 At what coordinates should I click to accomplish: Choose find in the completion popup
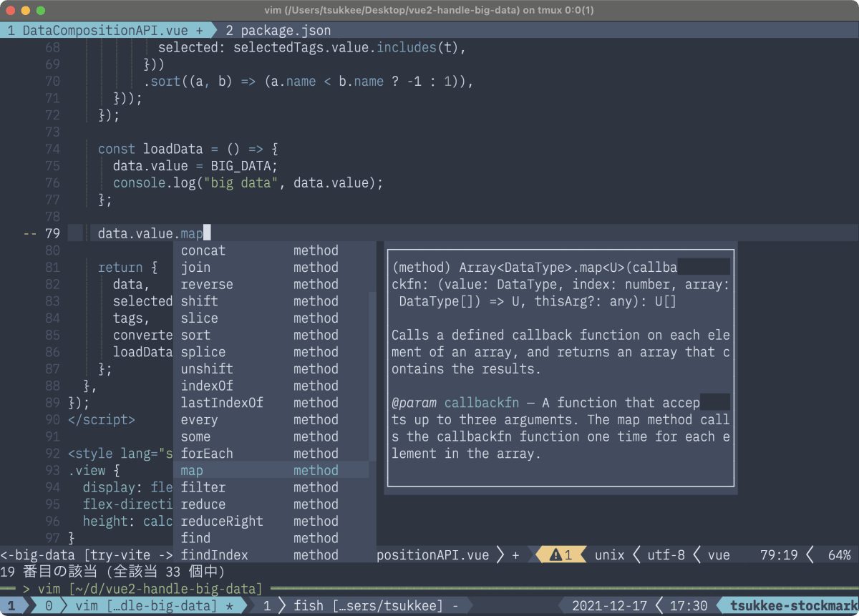[x=271, y=538]
